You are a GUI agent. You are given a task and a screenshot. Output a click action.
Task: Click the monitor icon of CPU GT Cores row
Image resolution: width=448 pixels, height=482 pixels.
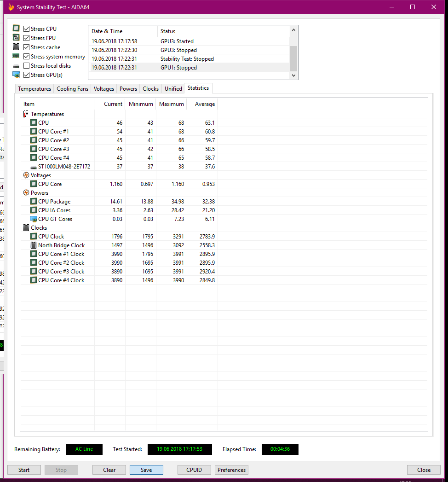point(34,219)
